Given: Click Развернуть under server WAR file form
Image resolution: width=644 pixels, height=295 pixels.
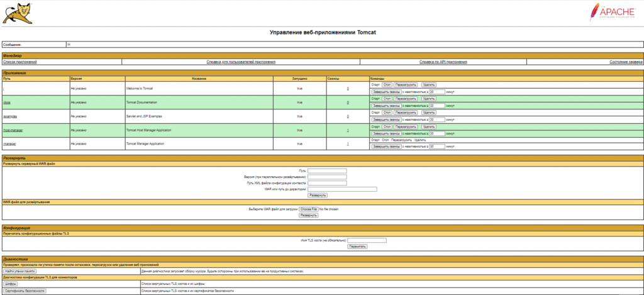Looking at the screenshot, I should [x=318, y=196].
